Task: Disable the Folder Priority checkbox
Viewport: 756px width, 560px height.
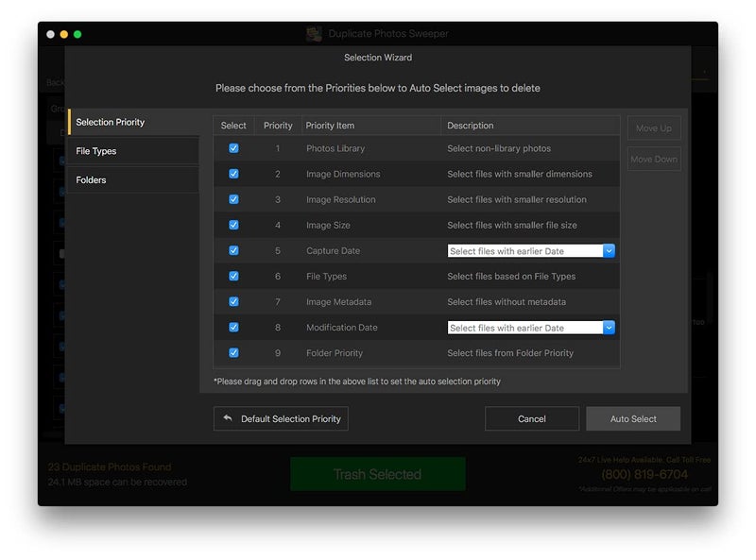Action: (233, 352)
